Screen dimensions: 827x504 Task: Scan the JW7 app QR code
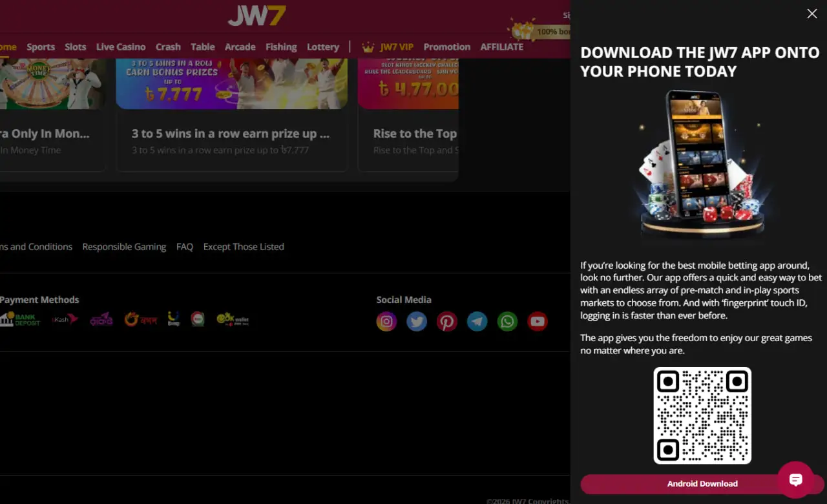tap(702, 415)
